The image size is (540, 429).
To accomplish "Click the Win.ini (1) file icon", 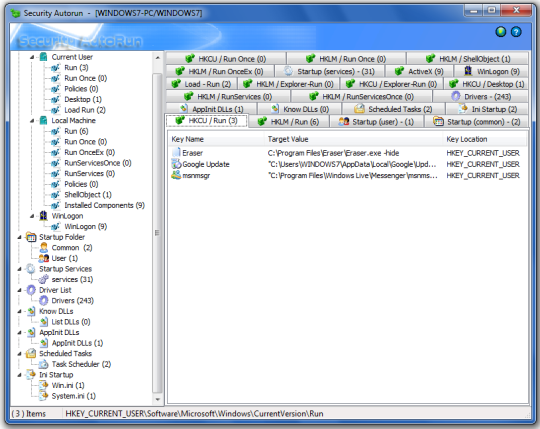I will point(44,385).
